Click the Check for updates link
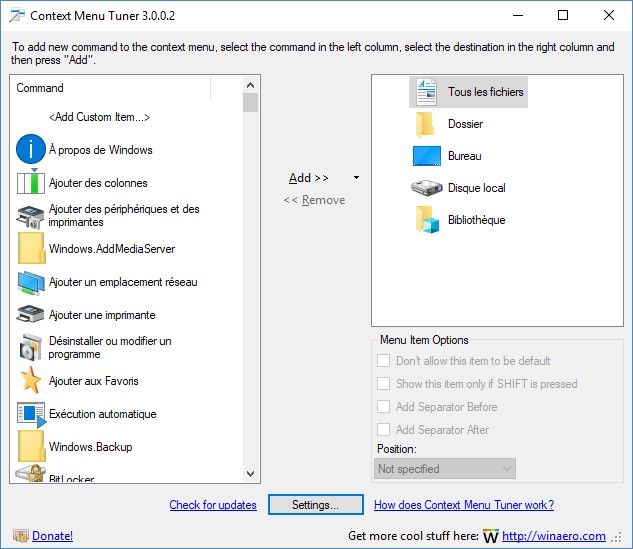Image resolution: width=633 pixels, height=549 pixels. pos(213,505)
